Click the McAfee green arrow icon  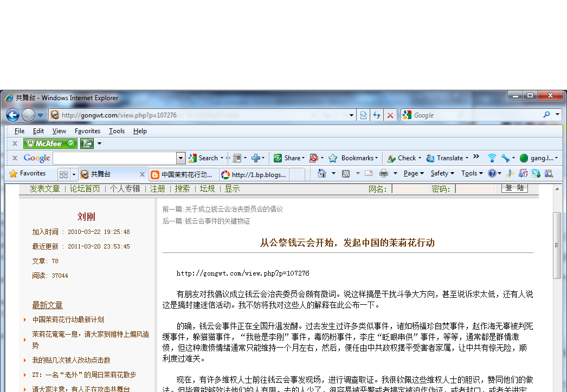(x=87, y=143)
